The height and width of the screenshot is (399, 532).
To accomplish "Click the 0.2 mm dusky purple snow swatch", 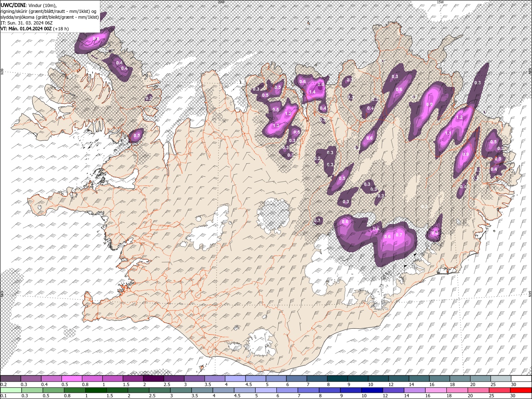I will point(10,379).
